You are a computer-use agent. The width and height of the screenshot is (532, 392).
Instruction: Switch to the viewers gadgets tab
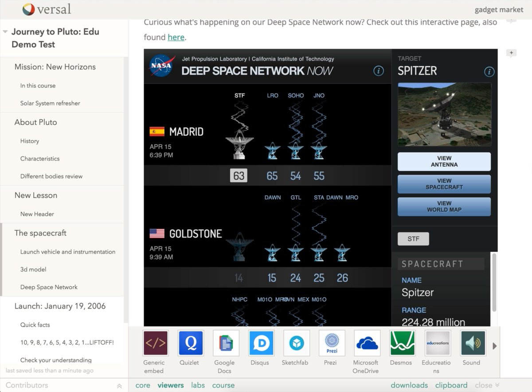(171, 385)
